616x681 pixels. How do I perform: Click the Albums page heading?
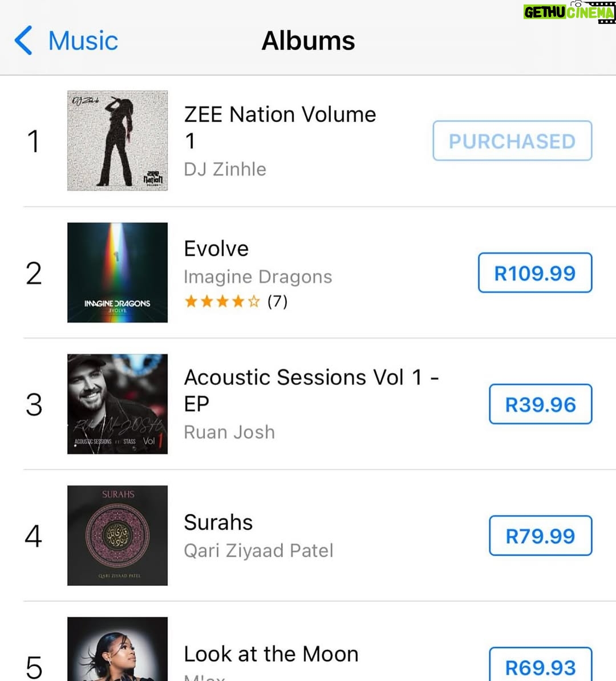tap(308, 41)
